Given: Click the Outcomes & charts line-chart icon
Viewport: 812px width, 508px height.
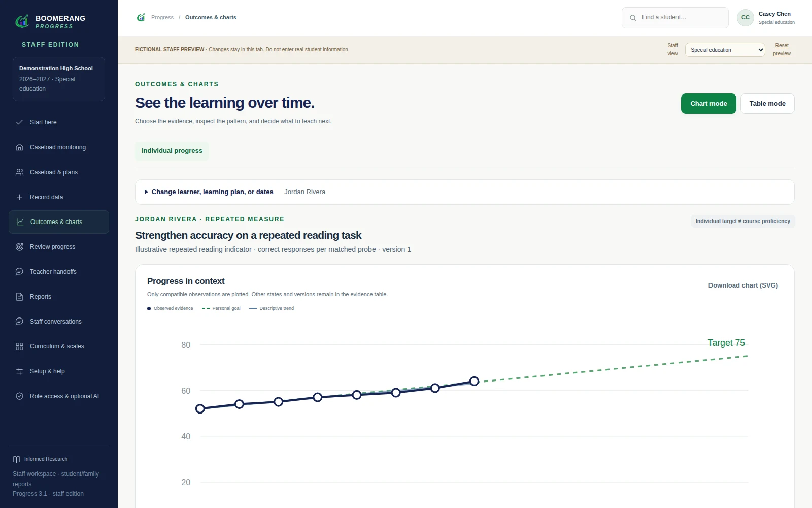Looking at the screenshot, I should pyautogui.click(x=20, y=222).
